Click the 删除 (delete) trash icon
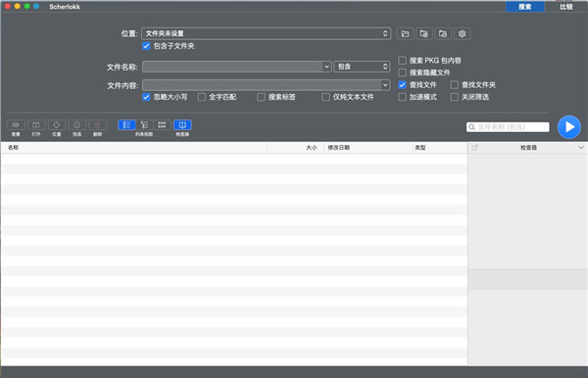588x378 pixels. pyautogui.click(x=97, y=124)
